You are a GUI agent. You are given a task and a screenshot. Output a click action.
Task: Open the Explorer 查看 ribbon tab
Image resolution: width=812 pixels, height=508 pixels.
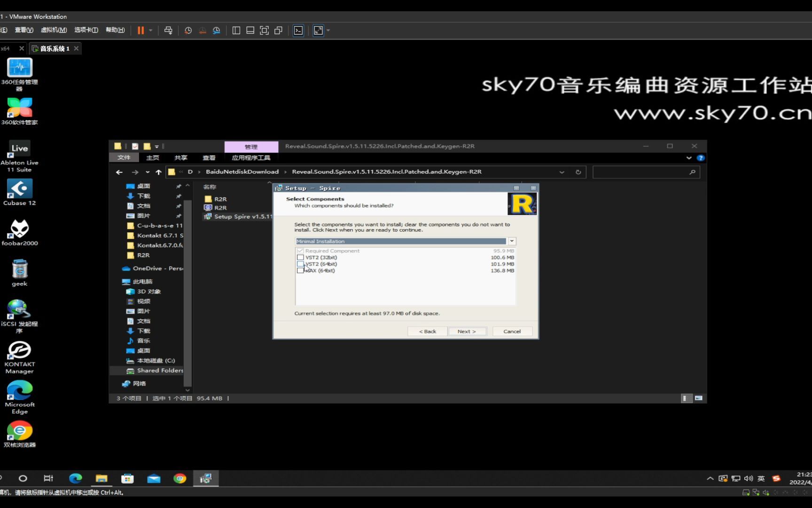pyautogui.click(x=209, y=158)
